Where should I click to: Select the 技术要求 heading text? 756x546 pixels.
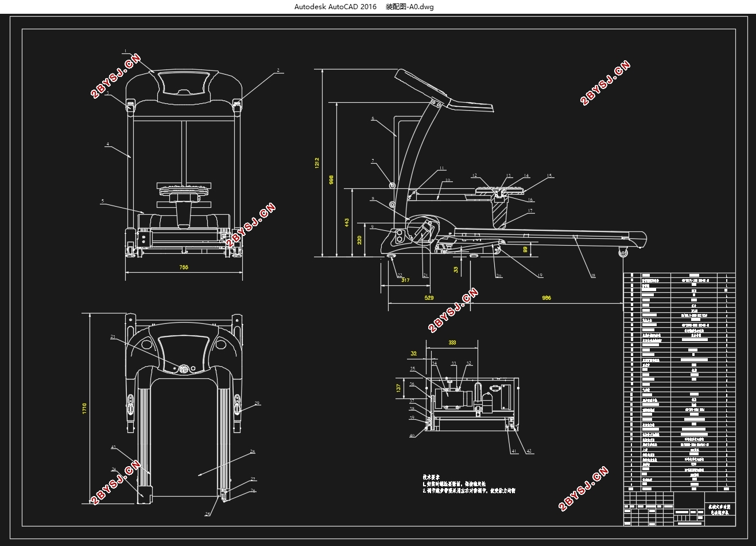click(x=432, y=477)
